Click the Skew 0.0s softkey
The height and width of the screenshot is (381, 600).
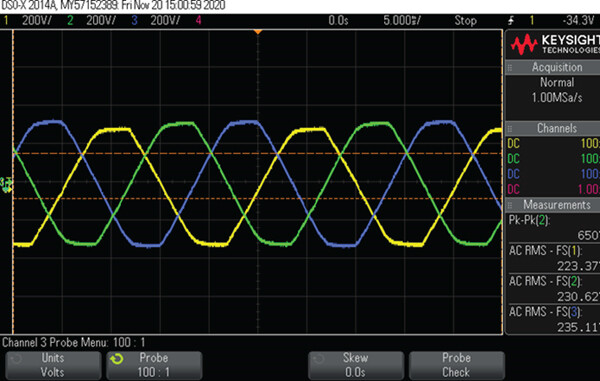pyautogui.click(x=355, y=365)
